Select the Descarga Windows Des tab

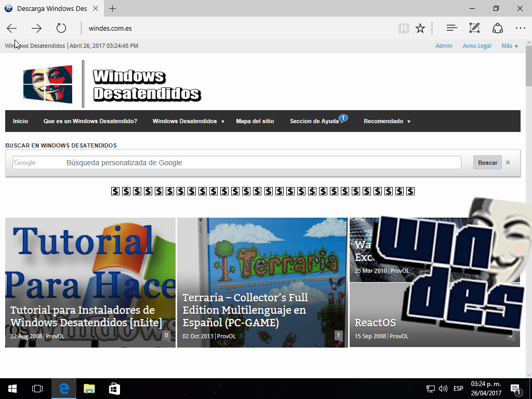(51, 8)
